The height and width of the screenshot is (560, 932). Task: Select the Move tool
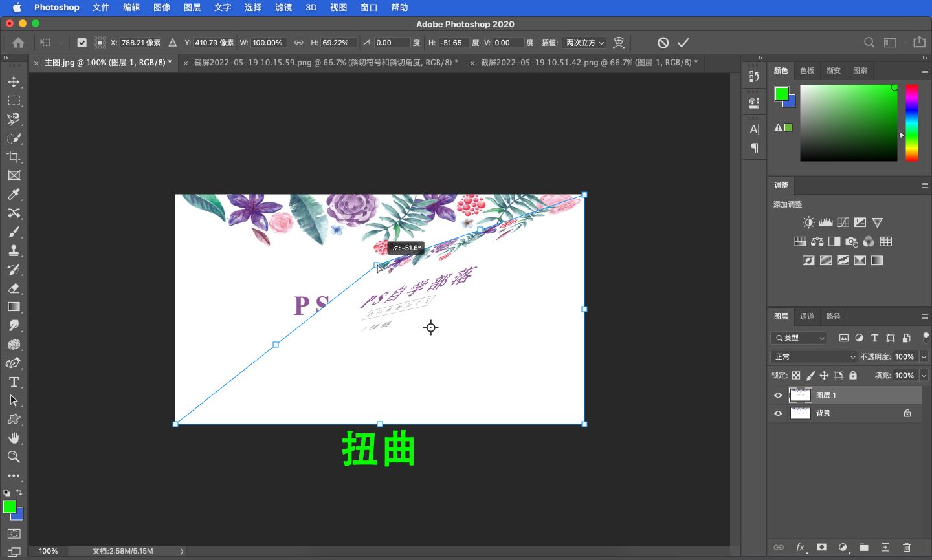[x=14, y=82]
